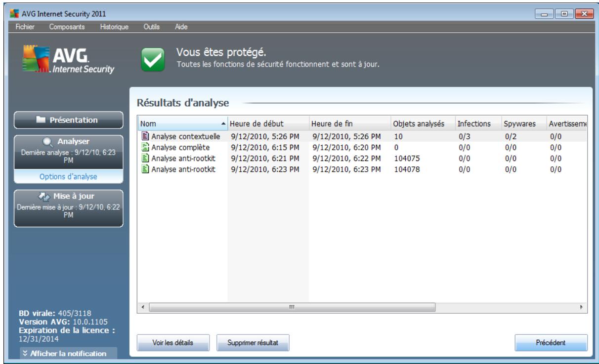
Task: Click end time 9/12/2010, 6:20 PM
Action: (346, 147)
